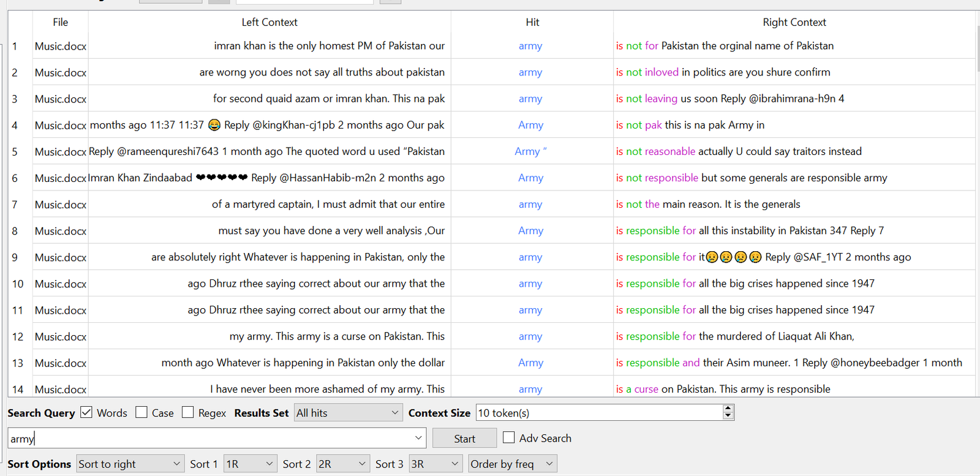This screenshot has height=476, width=980.
Task: Select hit 'Army "' in row 5
Action: click(530, 151)
